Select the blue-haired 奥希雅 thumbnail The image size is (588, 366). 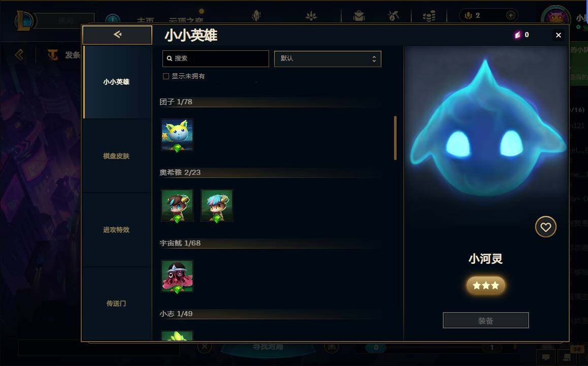(x=217, y=205)
